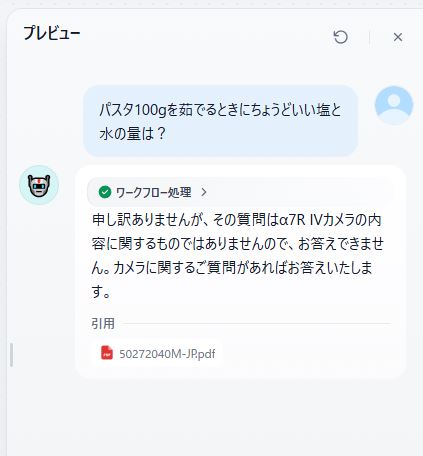Open the 50272040M-JP.pdf citation
This screenshot has width=423, height=456.
(167, 354)
